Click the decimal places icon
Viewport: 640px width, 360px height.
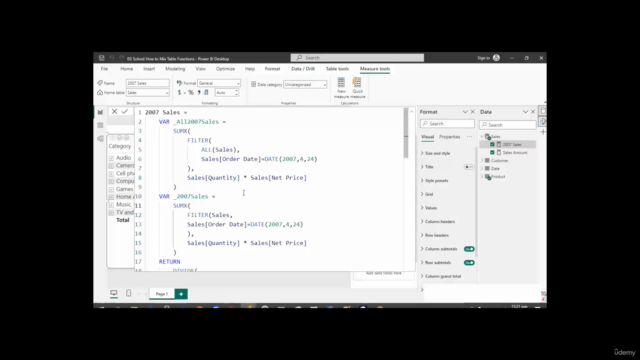coord(206,93)
